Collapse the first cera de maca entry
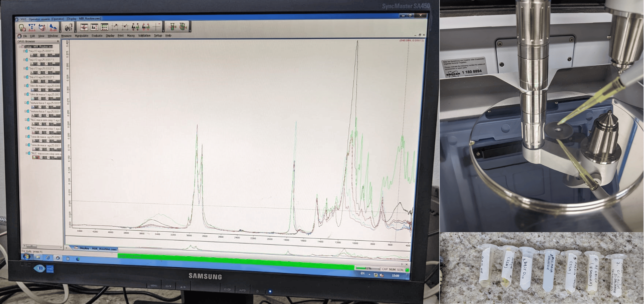Screen dimensions: 644x304 click(26, 137)
